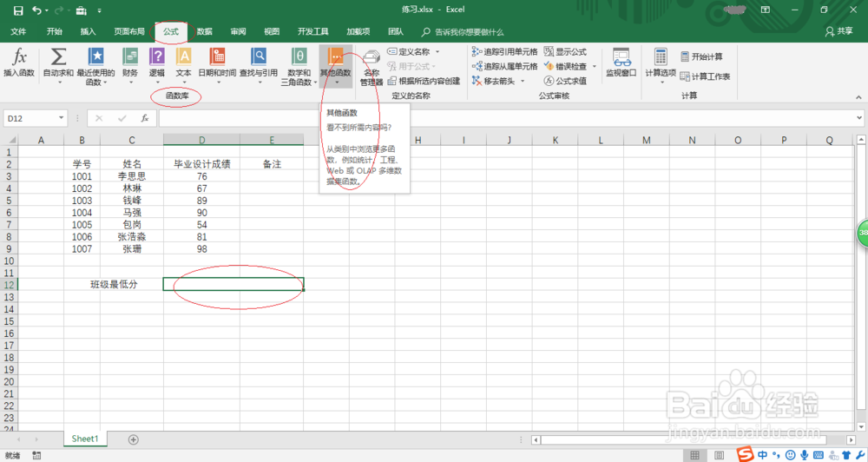The width and height of the screenshot is (868, 462).
Task: Switch to the Developer (开发工具) tab
Action: [x=312, y=31]
